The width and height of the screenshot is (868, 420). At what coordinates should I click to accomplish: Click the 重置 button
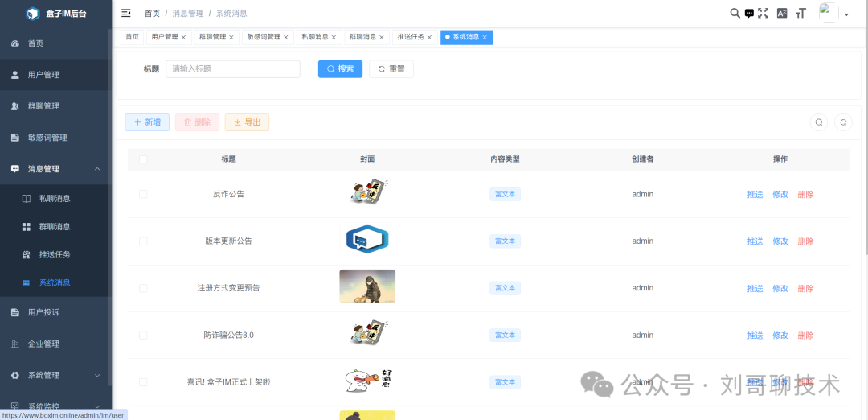391,69
